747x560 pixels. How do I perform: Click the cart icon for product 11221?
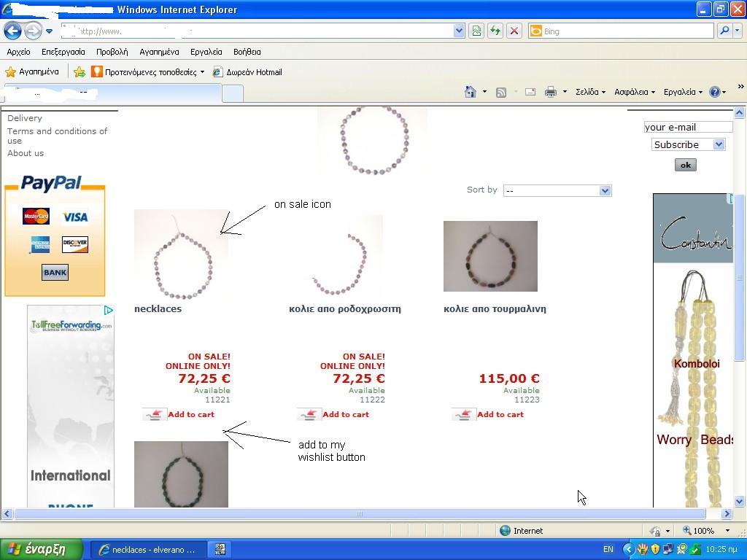pyautogui.click(x=155, y=414)
